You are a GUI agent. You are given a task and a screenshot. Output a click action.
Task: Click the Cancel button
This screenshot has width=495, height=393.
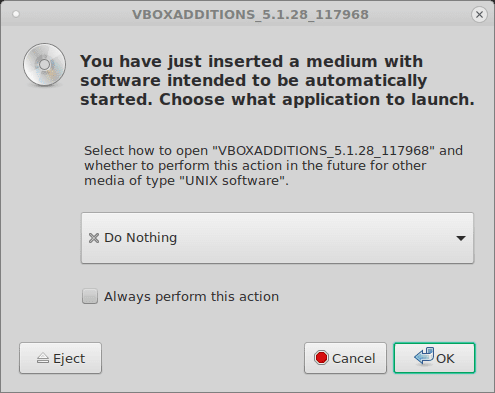point(345,358)
